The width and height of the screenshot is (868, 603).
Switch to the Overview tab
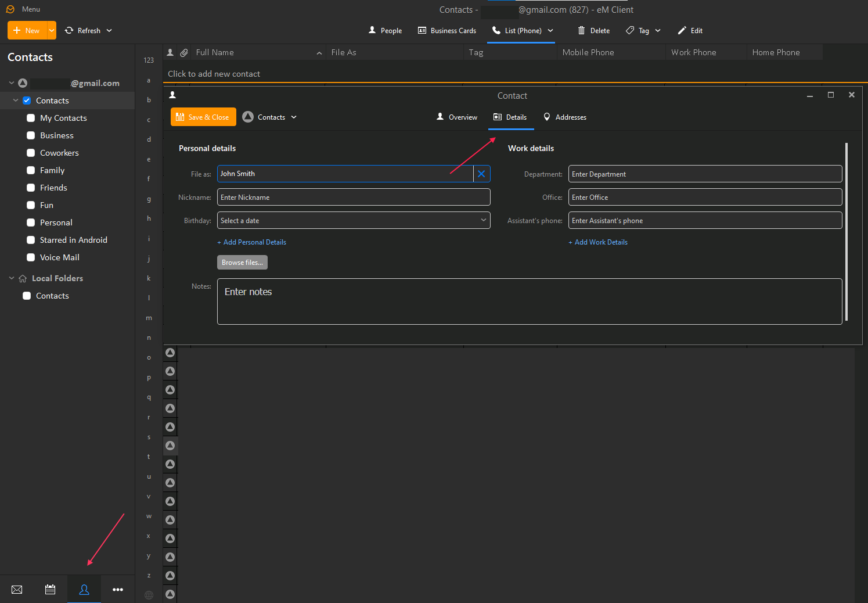(x=457, y=117)
